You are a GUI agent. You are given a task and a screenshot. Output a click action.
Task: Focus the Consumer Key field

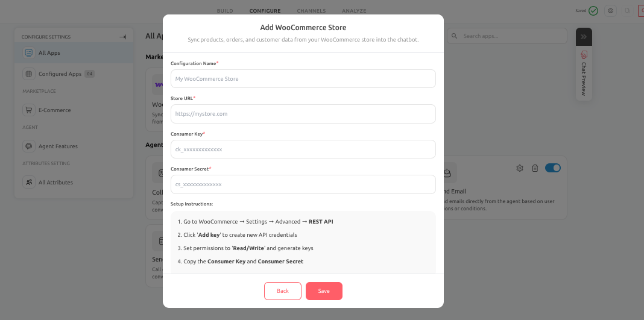303,149
